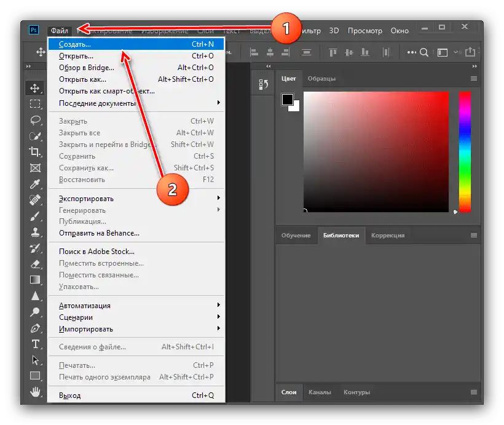Open the 3D menu
The image size is (504, 425).
tap(334, 31)
